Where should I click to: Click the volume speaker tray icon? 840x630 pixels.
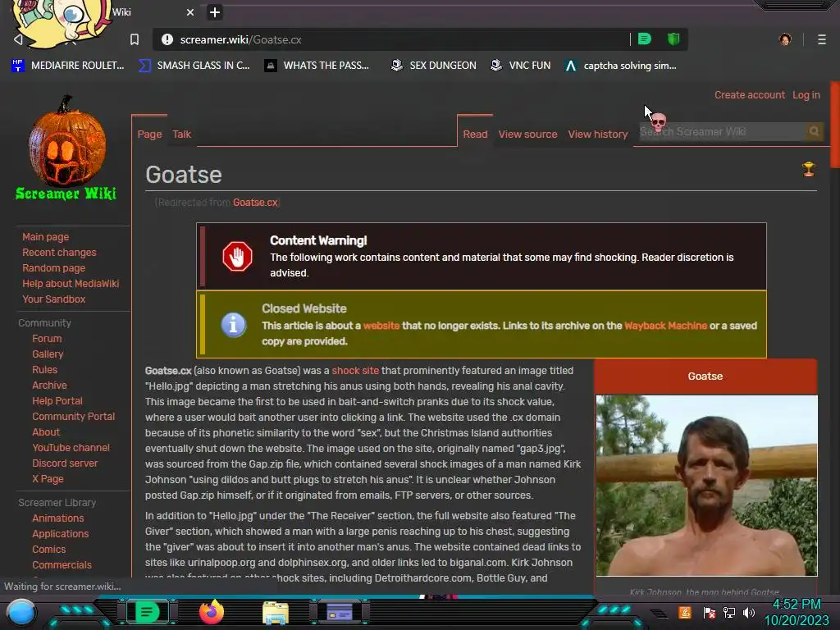(749, 612)
